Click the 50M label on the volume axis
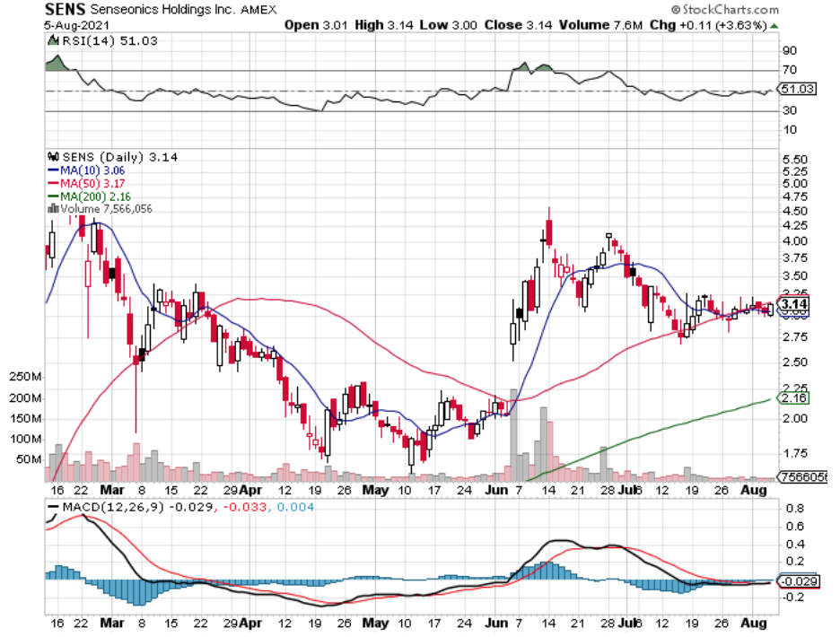 (29, 459)
